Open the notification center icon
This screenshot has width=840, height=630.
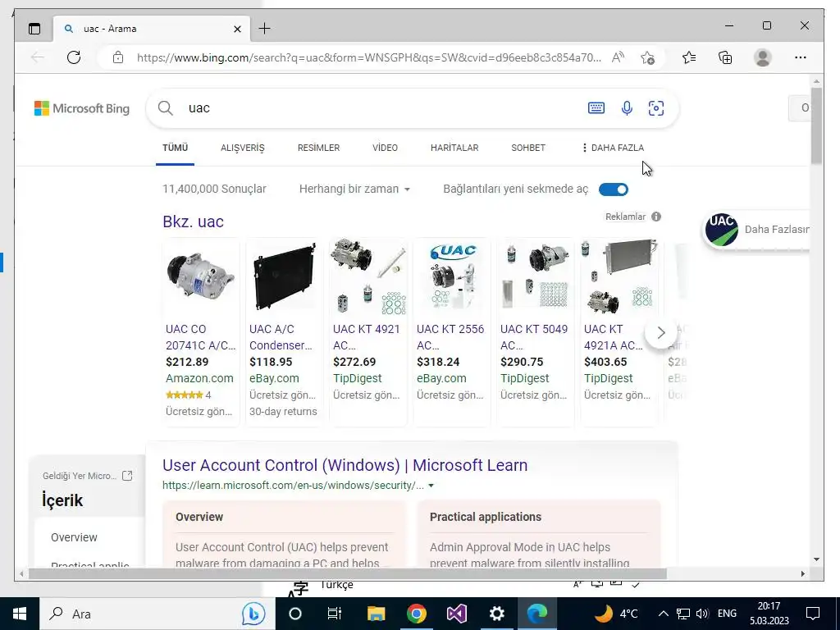[x=813, y=614]
